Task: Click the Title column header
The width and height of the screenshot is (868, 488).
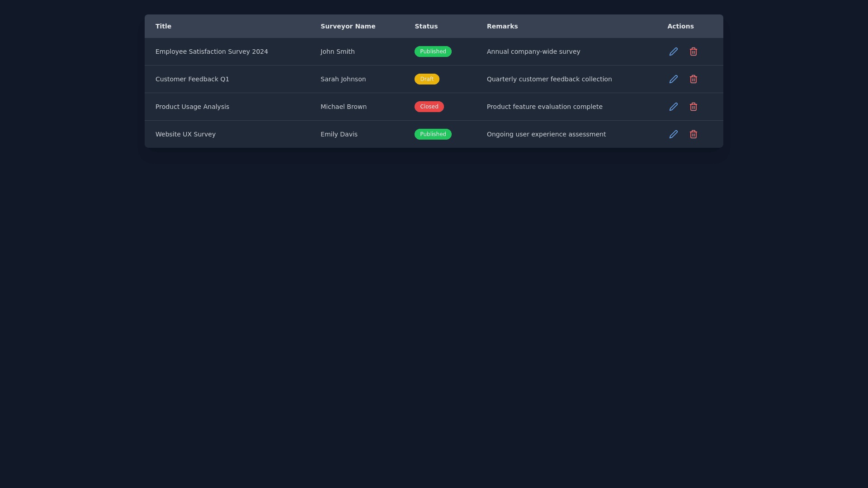Action: tap(163, 26)
